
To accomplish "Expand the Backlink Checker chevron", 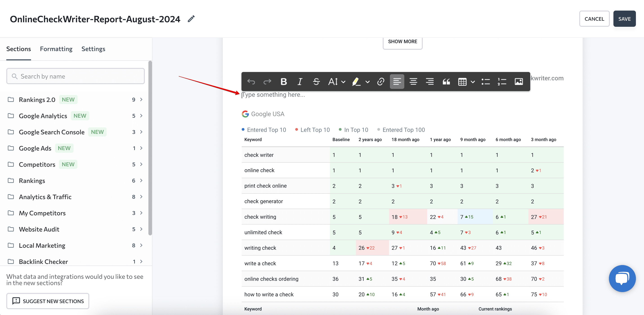I will click(141, 261).
